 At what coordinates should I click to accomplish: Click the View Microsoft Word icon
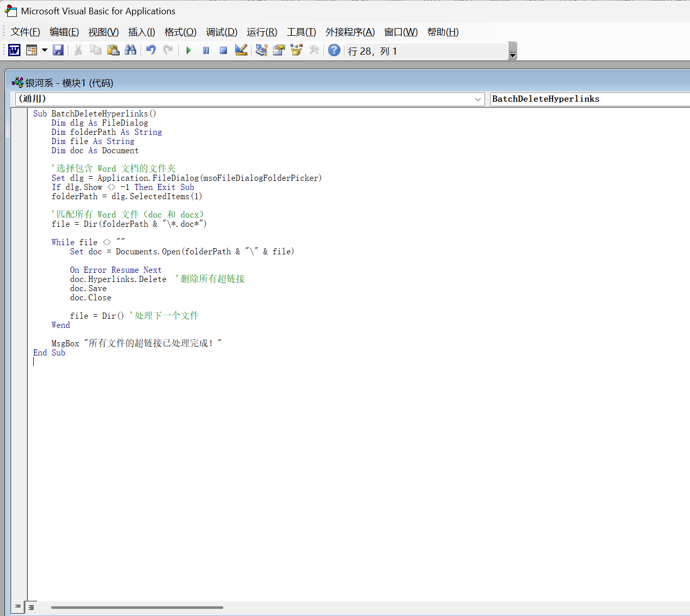[x=14, y=50]
